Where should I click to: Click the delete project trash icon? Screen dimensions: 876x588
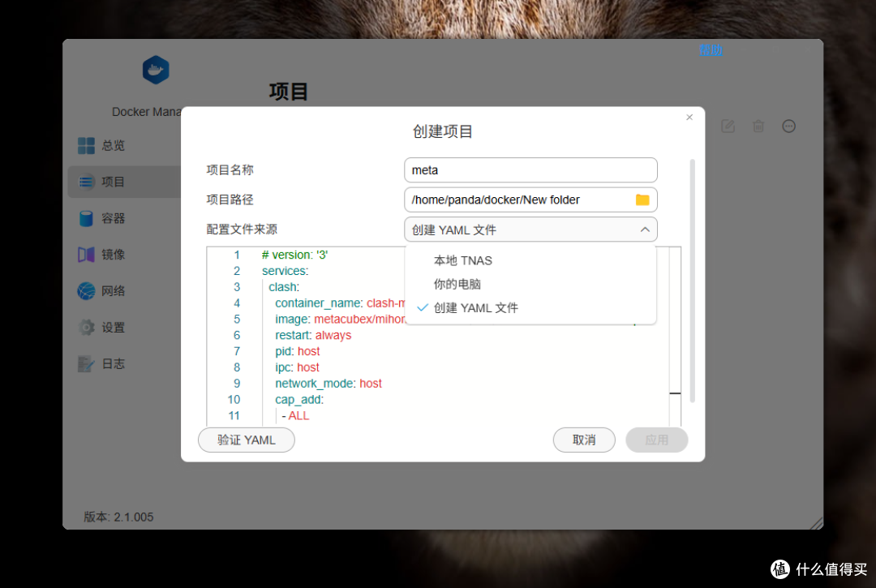coord(758,127)
